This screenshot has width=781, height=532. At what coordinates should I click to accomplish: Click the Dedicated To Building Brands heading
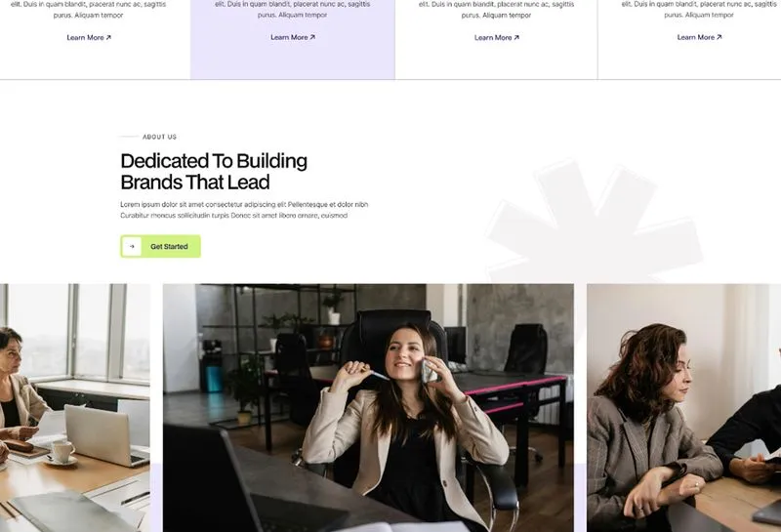214,172
